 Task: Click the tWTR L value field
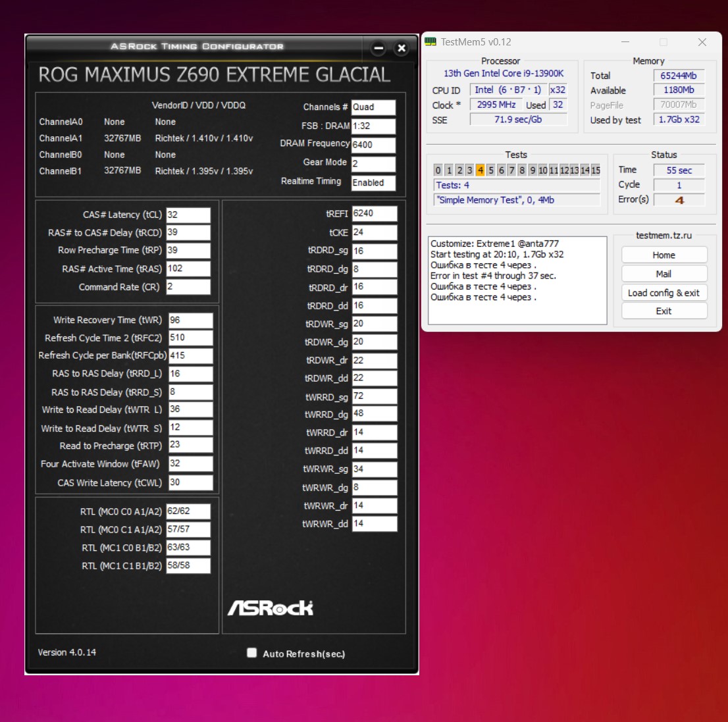tap(190, 409)
